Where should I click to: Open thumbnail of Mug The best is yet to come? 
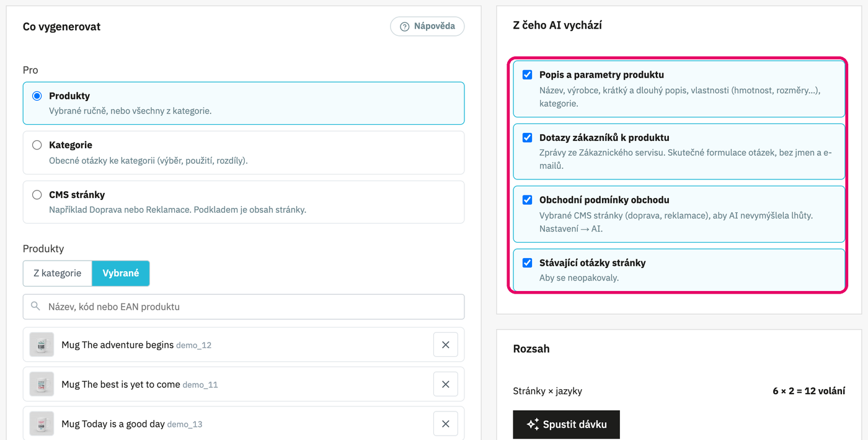coord(42,384)
